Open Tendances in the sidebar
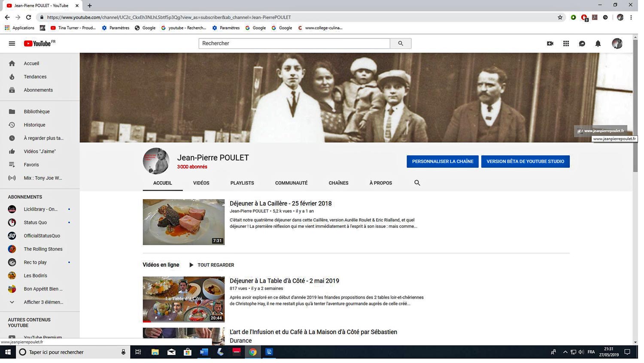 click(35, 77)
